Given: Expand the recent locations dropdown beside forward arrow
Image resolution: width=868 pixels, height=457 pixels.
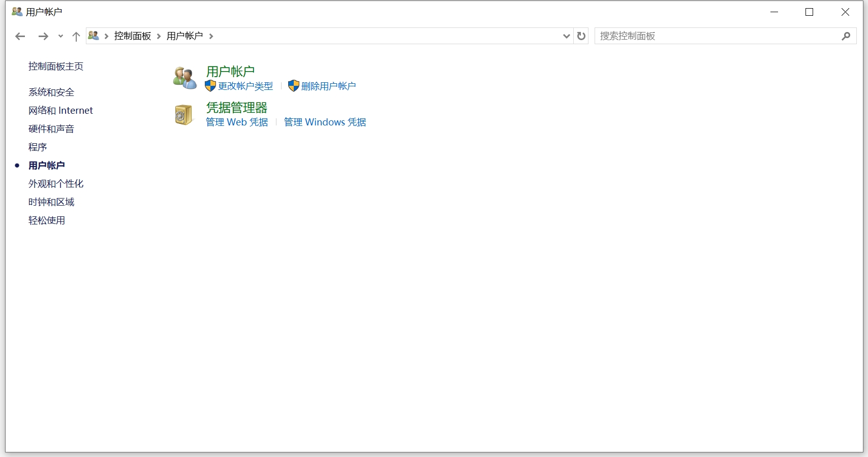Looking at the screenshot, I should pos(60,36).
